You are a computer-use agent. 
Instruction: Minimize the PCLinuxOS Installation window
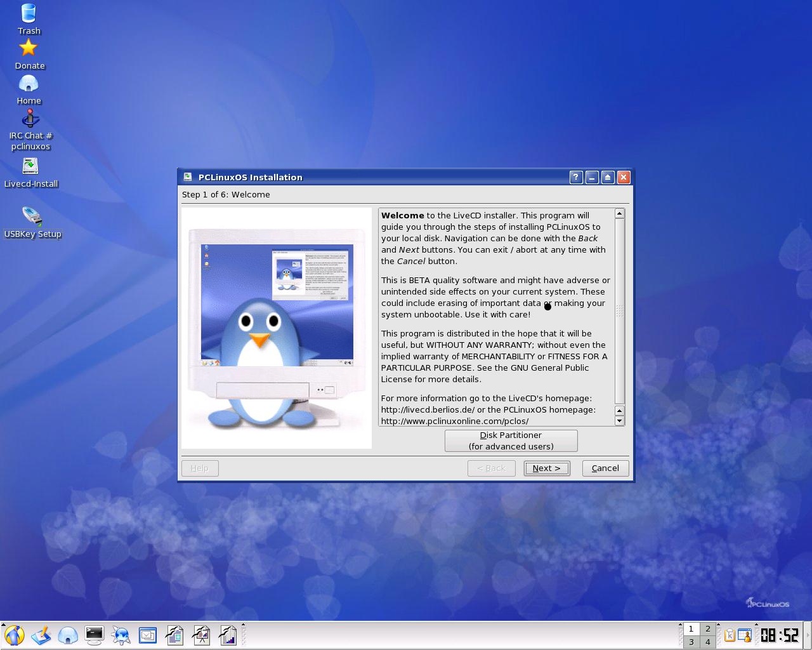(x=591, y=177)
